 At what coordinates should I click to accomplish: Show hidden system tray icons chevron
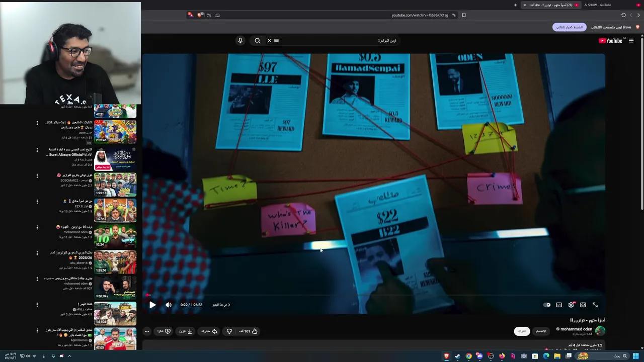coord(69,356)
